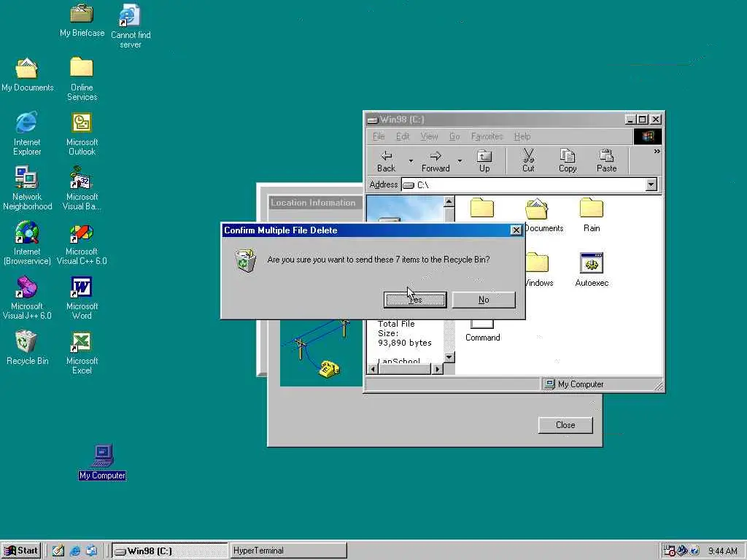Viewport: 747px width, 560px height.
Task: Open the Edit menu in Win98 window
Action: [403, 136]
